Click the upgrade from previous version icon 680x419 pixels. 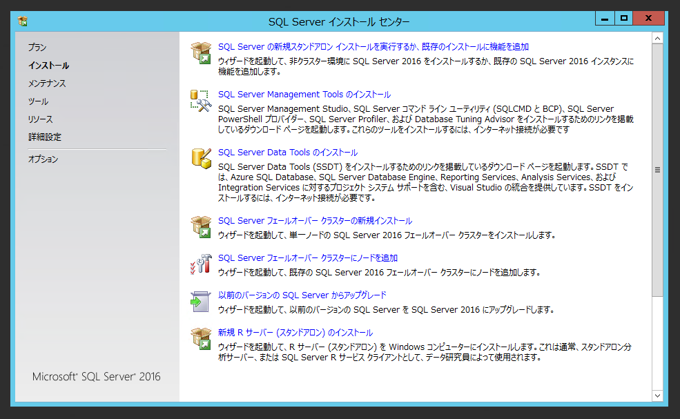pos(200,301)
